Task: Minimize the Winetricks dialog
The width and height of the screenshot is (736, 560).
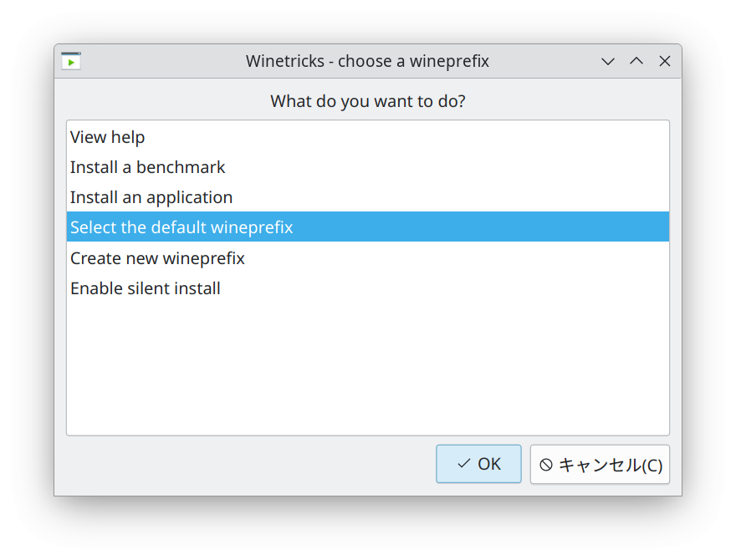Action: (608, 62)
